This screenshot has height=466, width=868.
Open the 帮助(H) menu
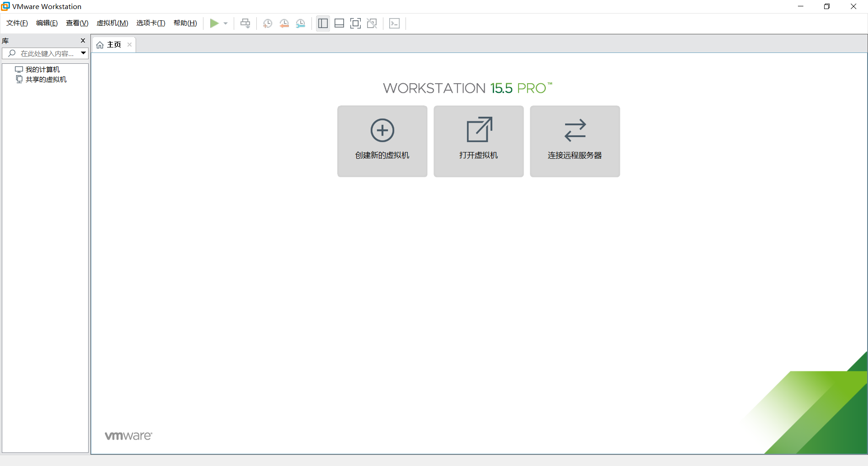185,23
